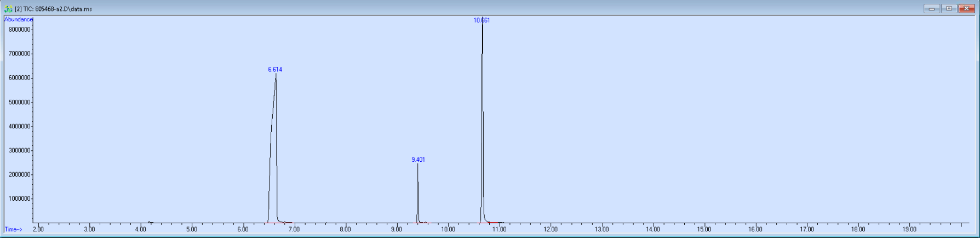Click the 15.00 time axis label
The image size is (980, 238).
tap(704, 229)
